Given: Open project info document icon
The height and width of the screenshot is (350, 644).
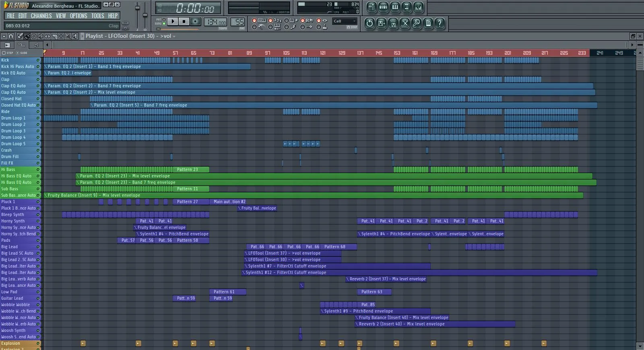Looking at the screenshot, I should coord(428,23).
